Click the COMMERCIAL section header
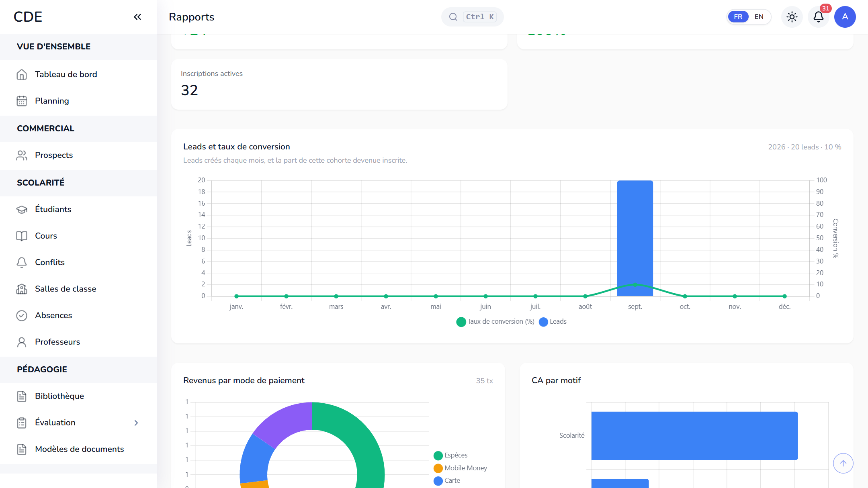 [x=45, y=129]
